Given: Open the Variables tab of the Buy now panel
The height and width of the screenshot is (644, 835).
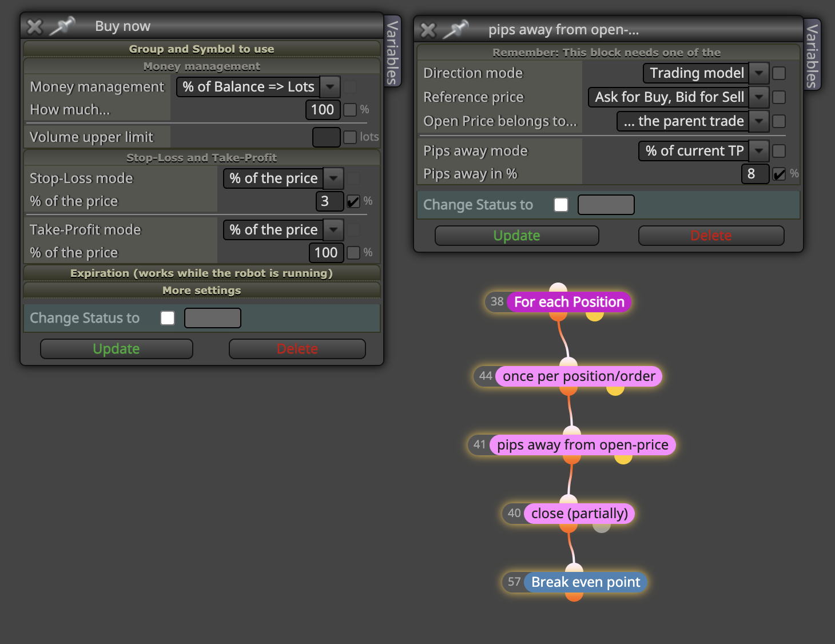Looking at the screenshot, I should (x=392, y=51).
